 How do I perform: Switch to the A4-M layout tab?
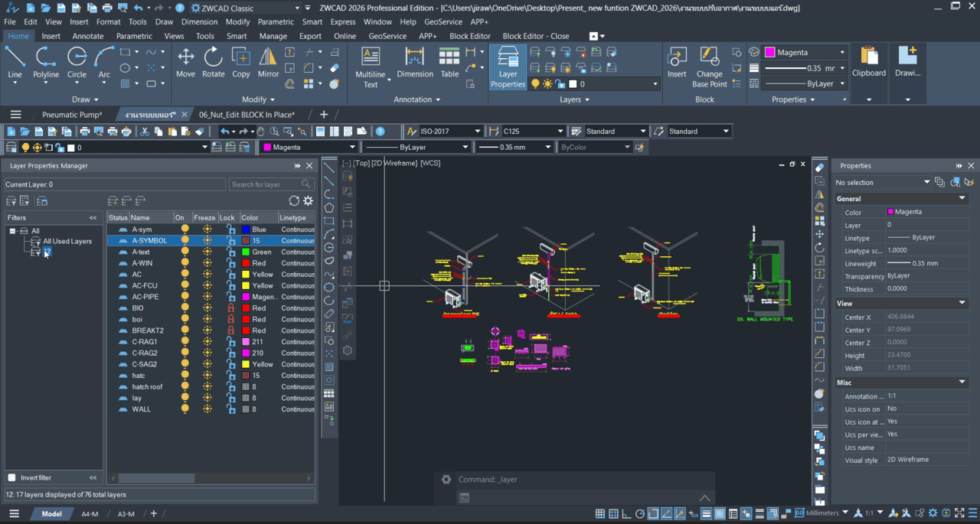[90, 514]
